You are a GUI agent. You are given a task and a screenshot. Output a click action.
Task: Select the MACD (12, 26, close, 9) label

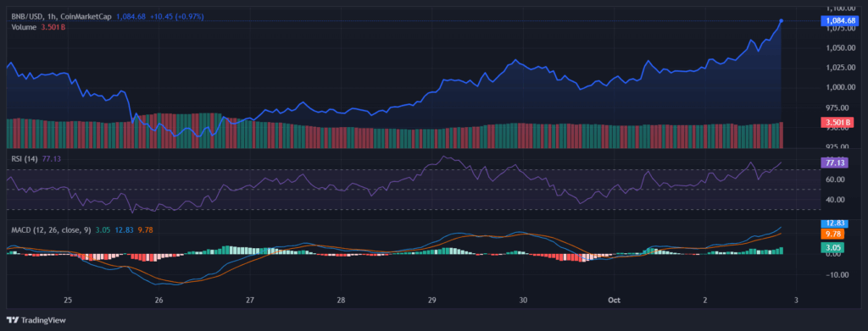[52, 230]
